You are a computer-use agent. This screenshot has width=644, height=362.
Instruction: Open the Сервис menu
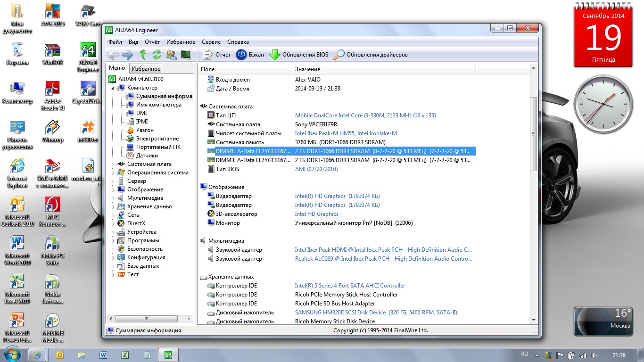[x=211, y=42]
